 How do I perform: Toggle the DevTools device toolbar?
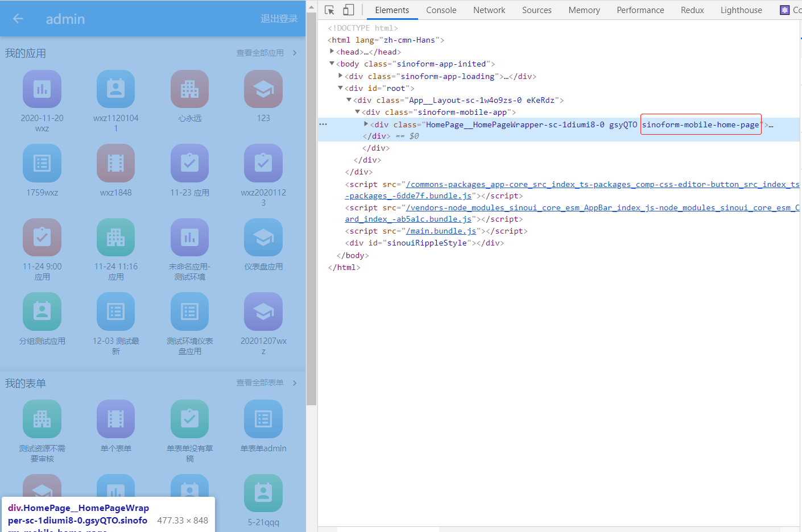click(349, 10)
